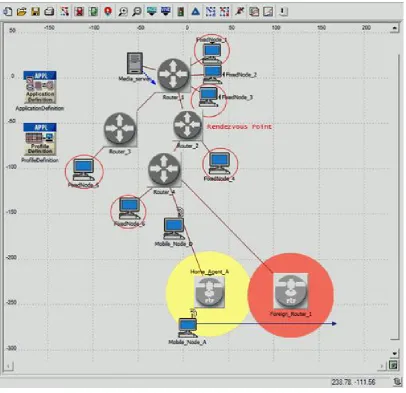Select the Router_1 node
Viewport: 406px width, 393px height.
(x=173, y=75)
